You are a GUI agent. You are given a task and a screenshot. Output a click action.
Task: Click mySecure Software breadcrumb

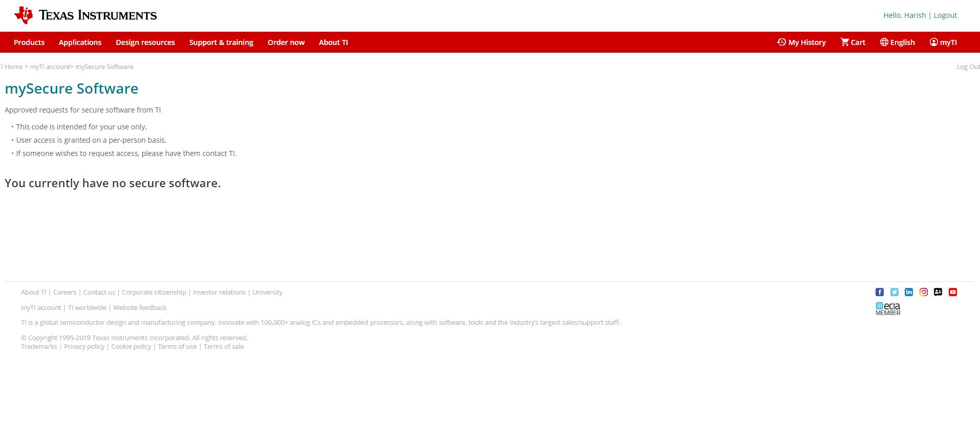[104, 67]
